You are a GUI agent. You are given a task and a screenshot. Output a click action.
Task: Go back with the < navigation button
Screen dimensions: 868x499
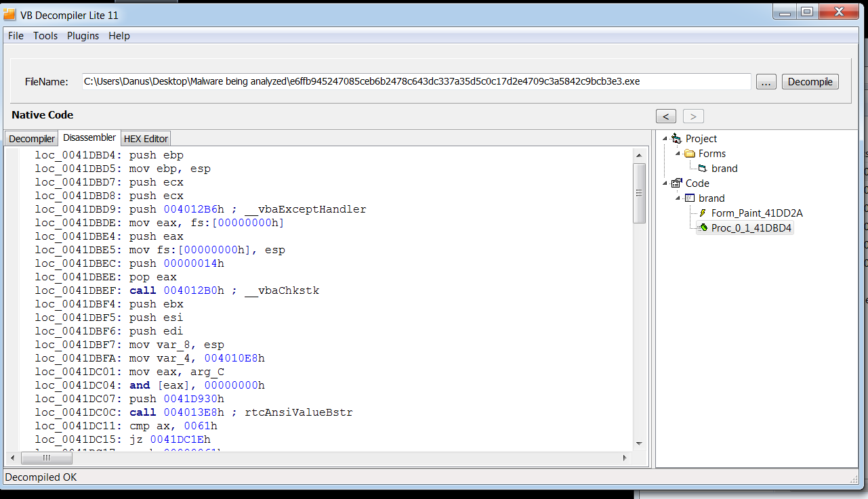point(666,116)
